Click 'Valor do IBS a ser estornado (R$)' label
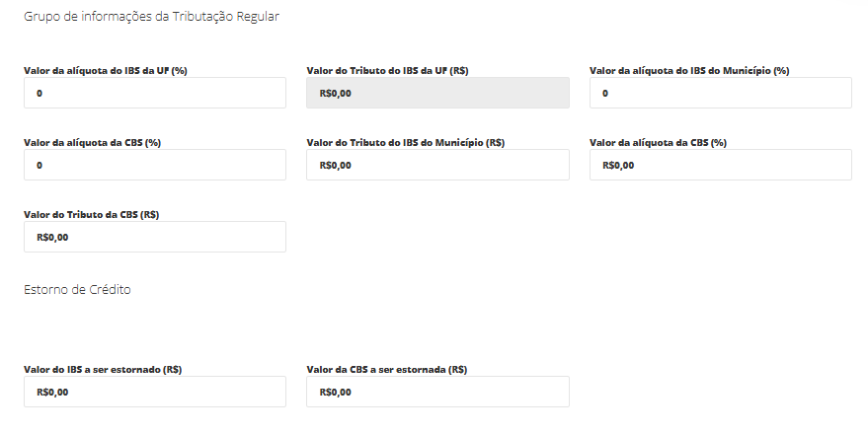Image resolution: width=868 pixels, height=434 pixels. pyautogui.click(x=103, y=369)
